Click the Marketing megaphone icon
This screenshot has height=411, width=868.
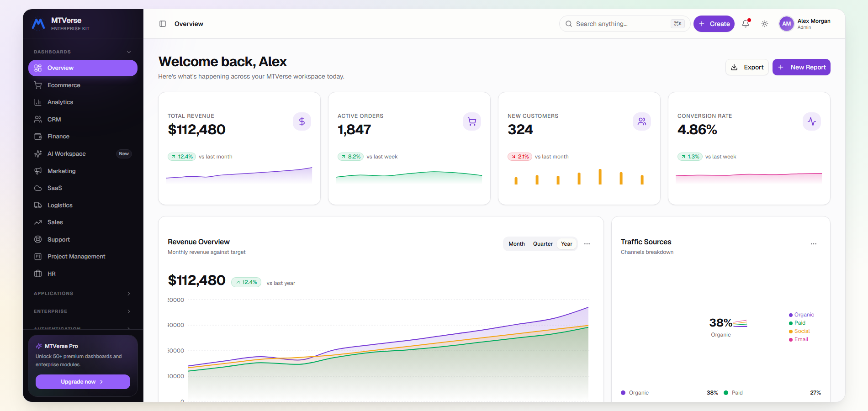pos(38,171)
